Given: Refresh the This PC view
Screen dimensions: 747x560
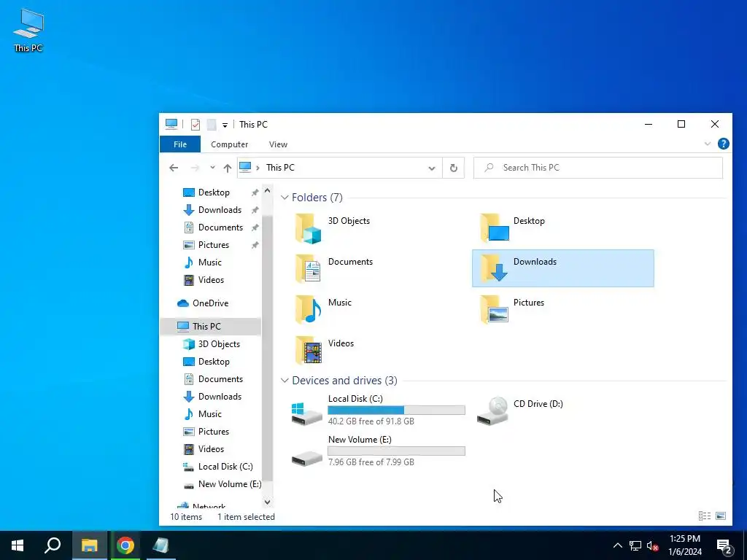Looking at the screenshot, I should pyautogui.click(x=454, y=168).
